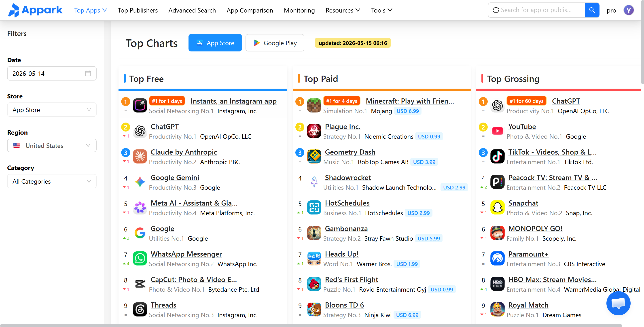Click the WhatsApp Messenger icon
Screen dimensions: 644x327
click(x=140, y=259)
